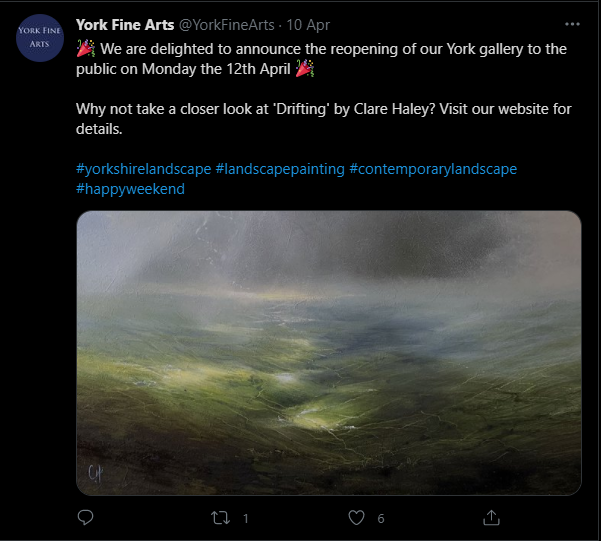The width and height of the screenshot is (601, 541).
Task: Click the party popper emoji before 'We are'
Action: (86, 49)
